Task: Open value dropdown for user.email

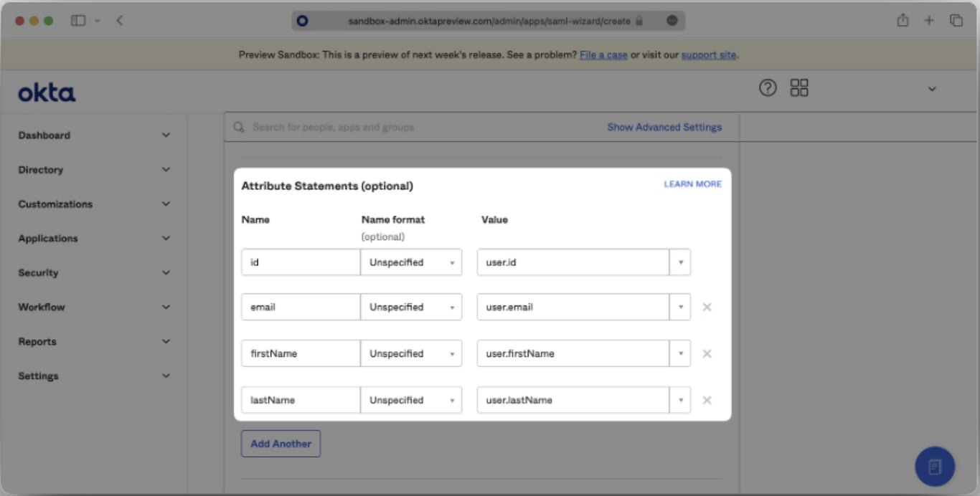Action: 680,307
